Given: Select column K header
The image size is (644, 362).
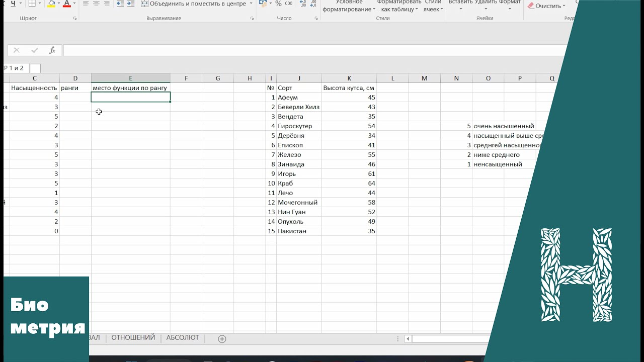Looking at the screenshot, I should (x=349, y=78).
